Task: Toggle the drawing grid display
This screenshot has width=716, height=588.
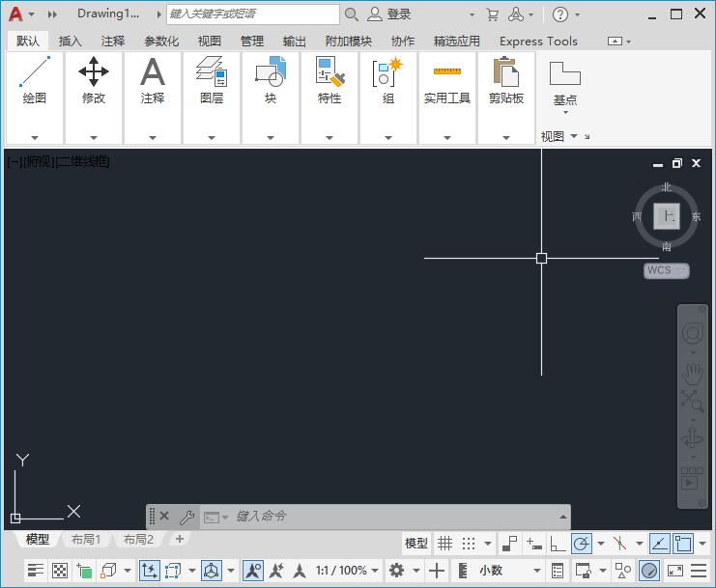Action: pos(444,544)
